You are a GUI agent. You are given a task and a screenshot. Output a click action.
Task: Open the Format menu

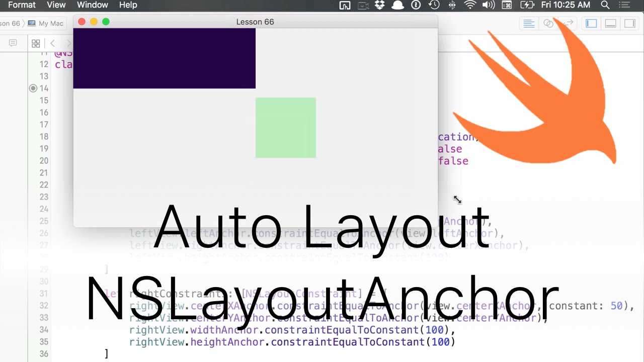coord(22,5)
